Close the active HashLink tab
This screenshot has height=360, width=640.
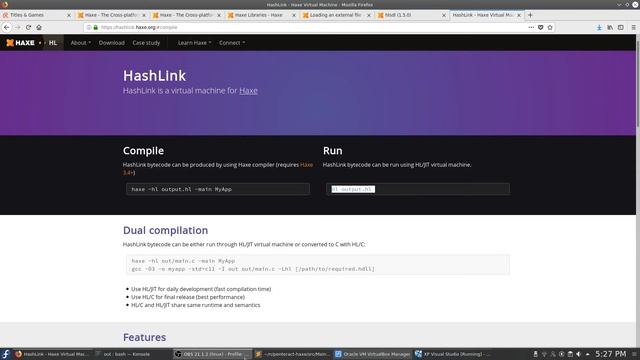point(519,15)
